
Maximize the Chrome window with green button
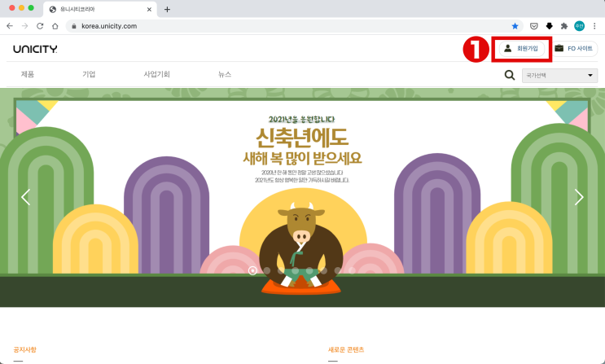click(x=31, y=8)
